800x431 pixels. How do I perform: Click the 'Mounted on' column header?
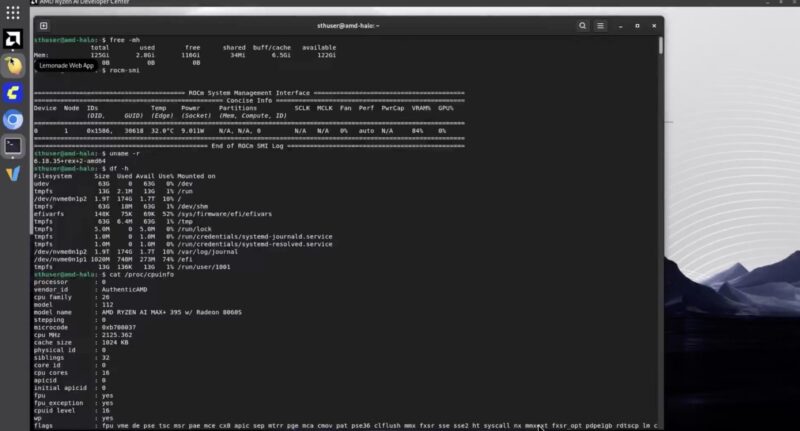point(196,176)
